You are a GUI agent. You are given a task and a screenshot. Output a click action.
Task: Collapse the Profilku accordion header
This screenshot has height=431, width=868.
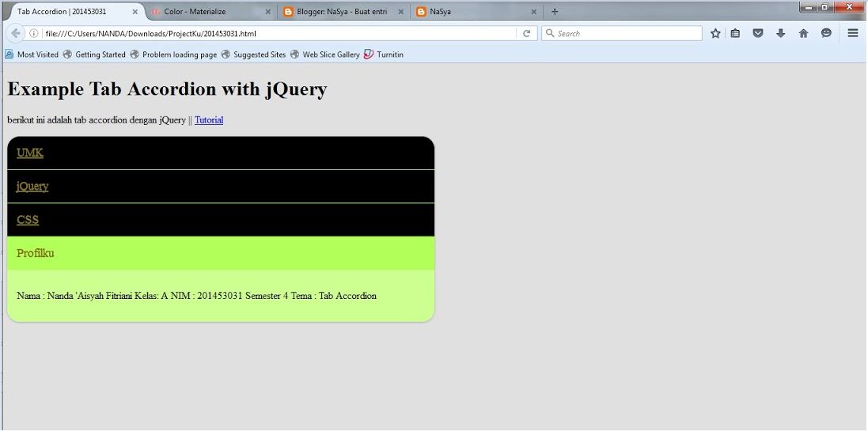221,253
